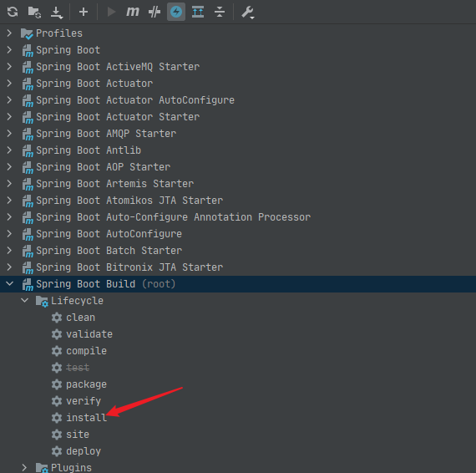The height and width of the screenshot is (473, 476).
Task: Expand the Spring Boot module
Action: (x=9, y=49)
